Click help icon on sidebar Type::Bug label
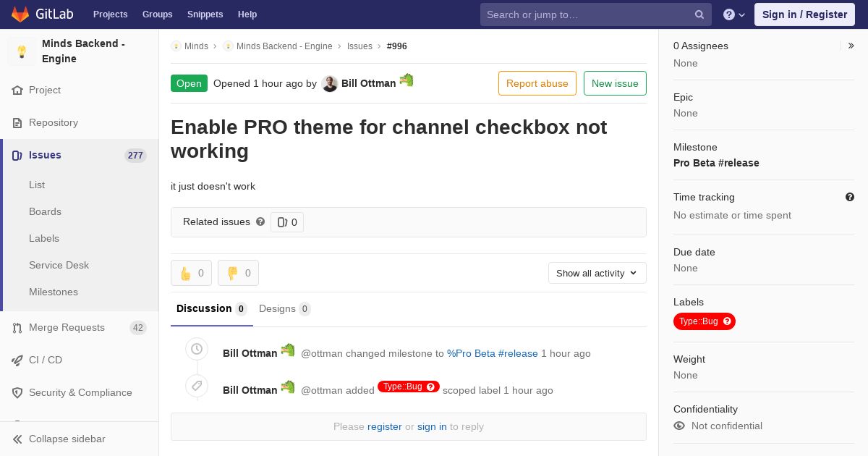The image size is (868, 456). [727, 321]
